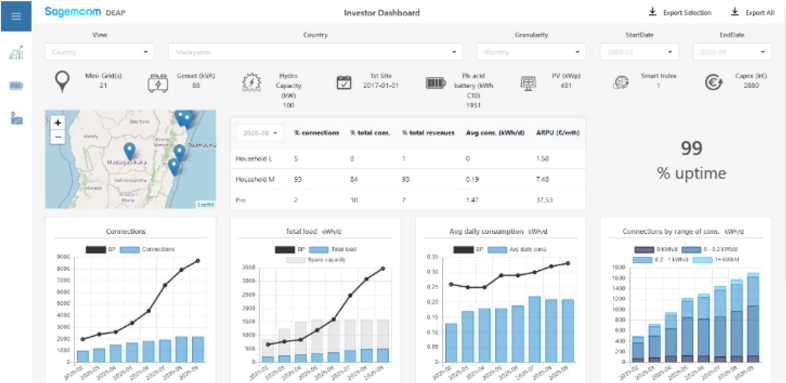Click the % total cons. column header
Screen dimensions: 786x383
[x=370, y=133]
